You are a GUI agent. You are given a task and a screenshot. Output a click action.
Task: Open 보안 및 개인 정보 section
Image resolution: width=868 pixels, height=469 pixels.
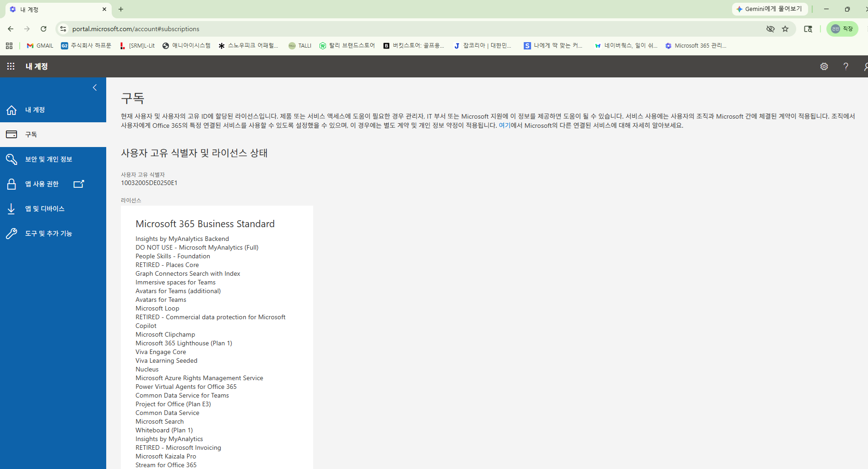(x=53, y=159)
